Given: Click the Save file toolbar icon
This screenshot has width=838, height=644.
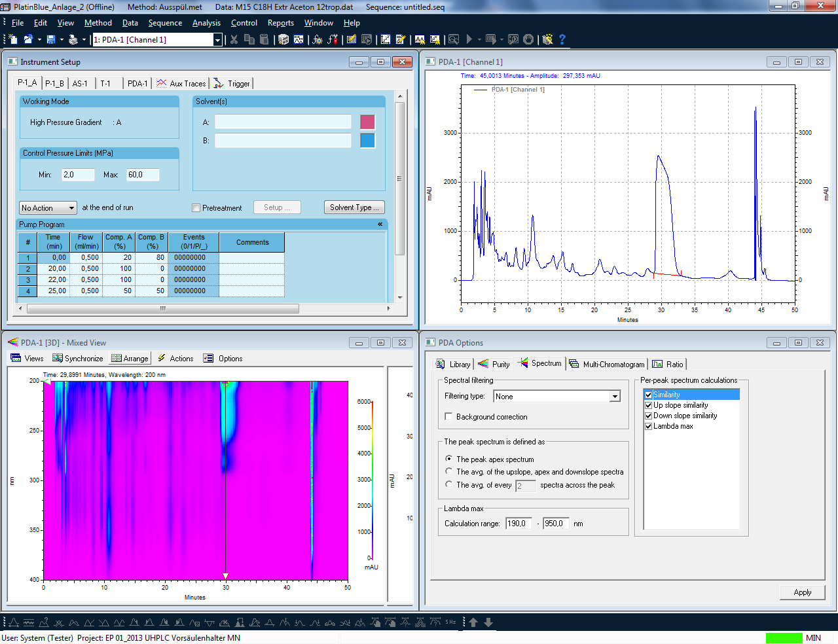Looking at the screenshot, I should click(x=50, y=39).
